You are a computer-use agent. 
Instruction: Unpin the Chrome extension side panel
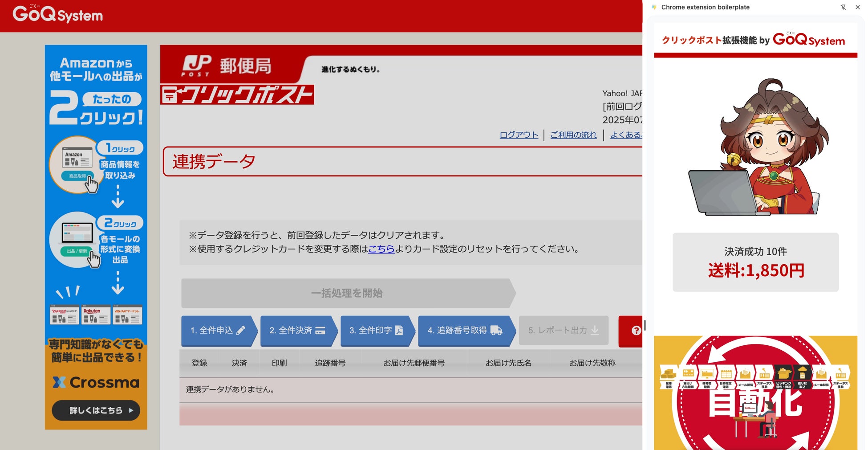coord(843,7)
